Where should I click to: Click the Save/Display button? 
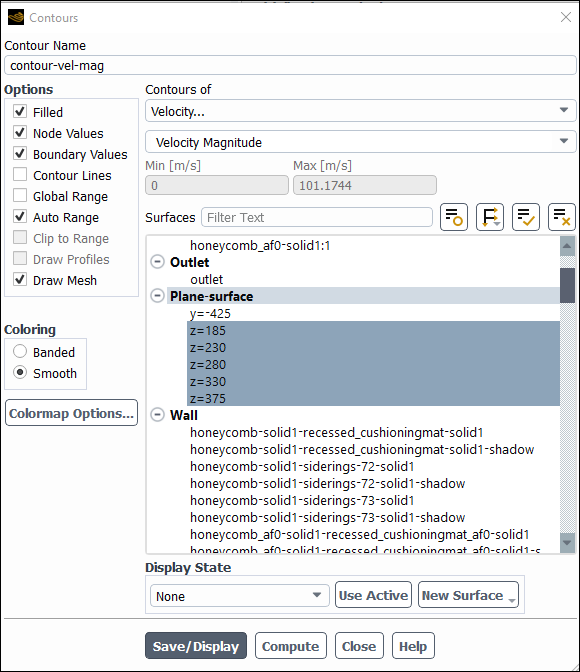pyautogui.click(x=196, y=646)
